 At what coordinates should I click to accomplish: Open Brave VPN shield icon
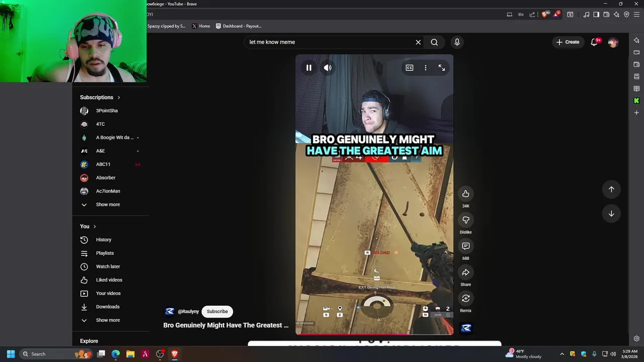[626, 15]
